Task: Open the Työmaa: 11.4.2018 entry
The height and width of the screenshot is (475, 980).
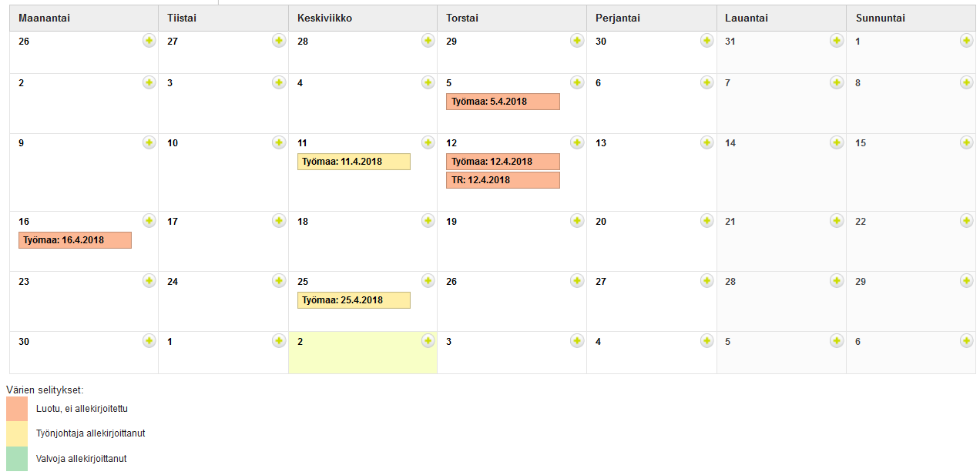Action: pyautogui.click(x=354, y=162)
